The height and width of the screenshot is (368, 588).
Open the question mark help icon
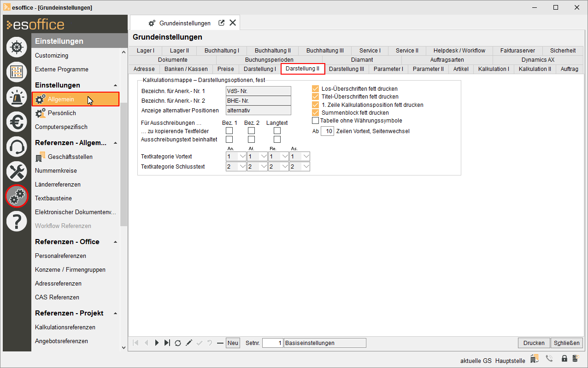click(17, 222)
